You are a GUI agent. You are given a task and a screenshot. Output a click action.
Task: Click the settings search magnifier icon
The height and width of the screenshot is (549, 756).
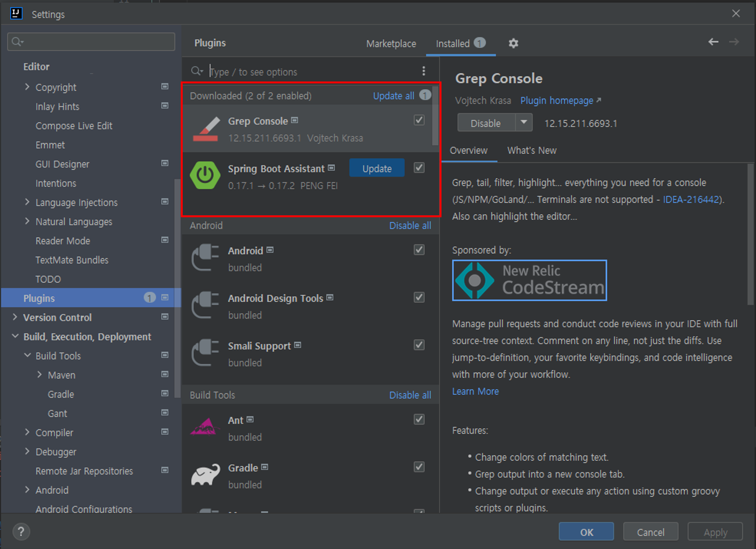(x=17, y=42)
